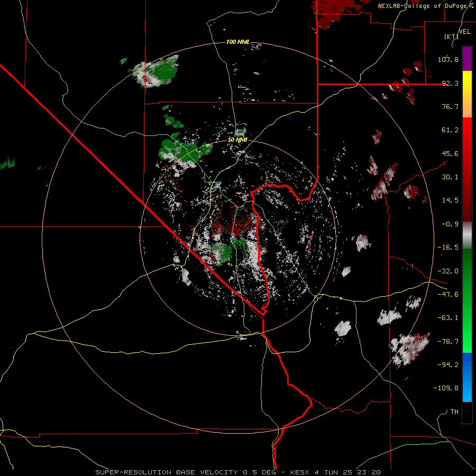
Task: Select the -63.1 scale value
Action: (448, 317)
